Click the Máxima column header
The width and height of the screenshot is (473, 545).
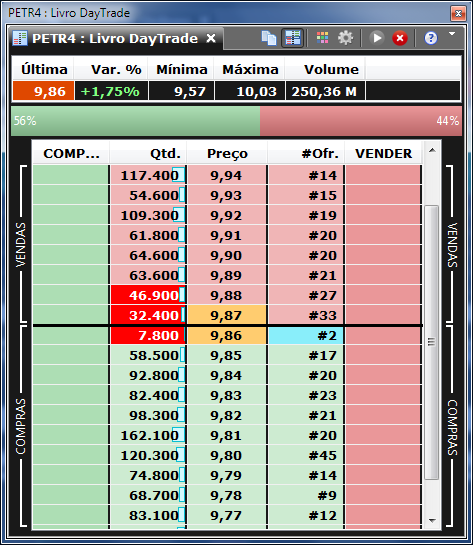pyautogui.click(x=250, y=69)
